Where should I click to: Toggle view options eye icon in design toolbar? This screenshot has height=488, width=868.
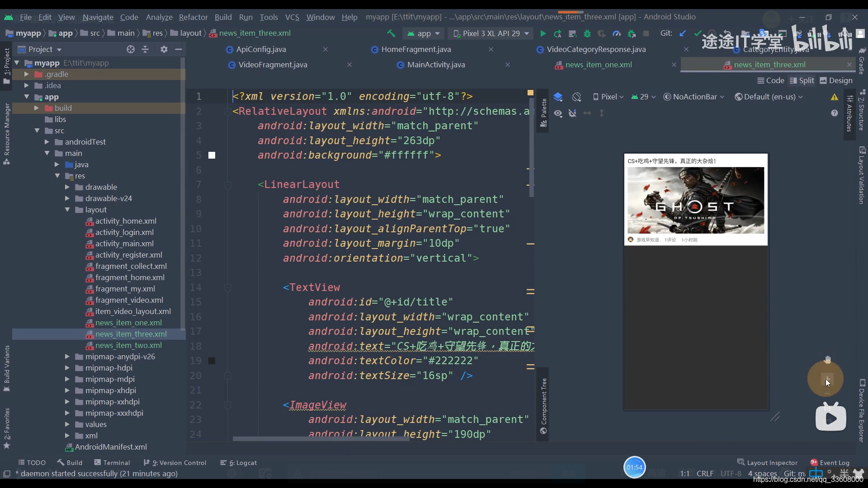[558, 113]
